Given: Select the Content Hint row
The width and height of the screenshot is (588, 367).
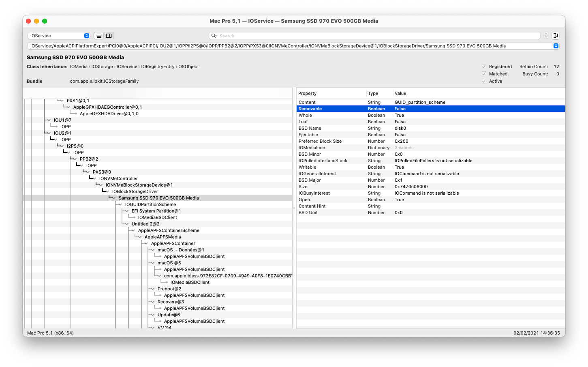Looking at the screenshot, I should (431, 206).
